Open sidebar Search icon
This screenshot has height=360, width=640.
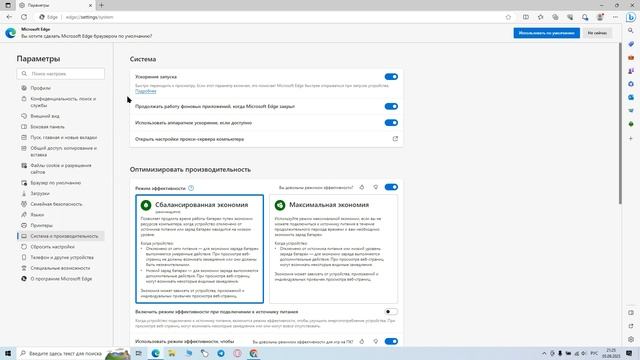[631, 31]
